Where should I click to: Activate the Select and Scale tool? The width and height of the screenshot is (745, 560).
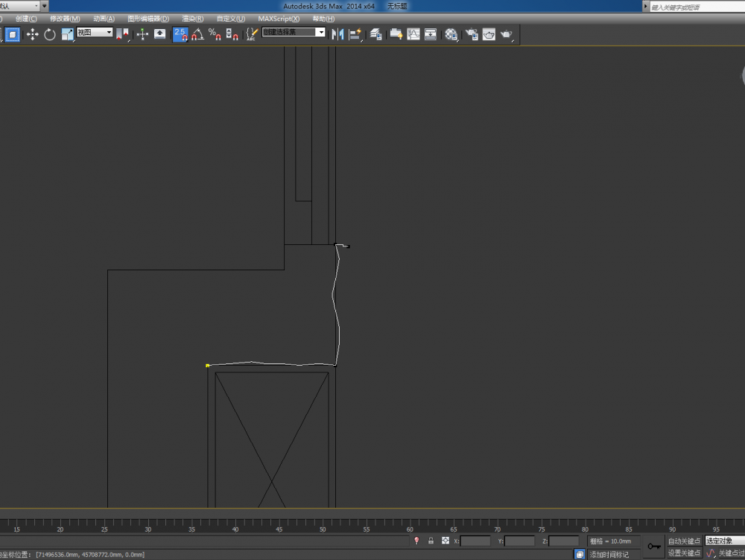(x=67, y=34)
